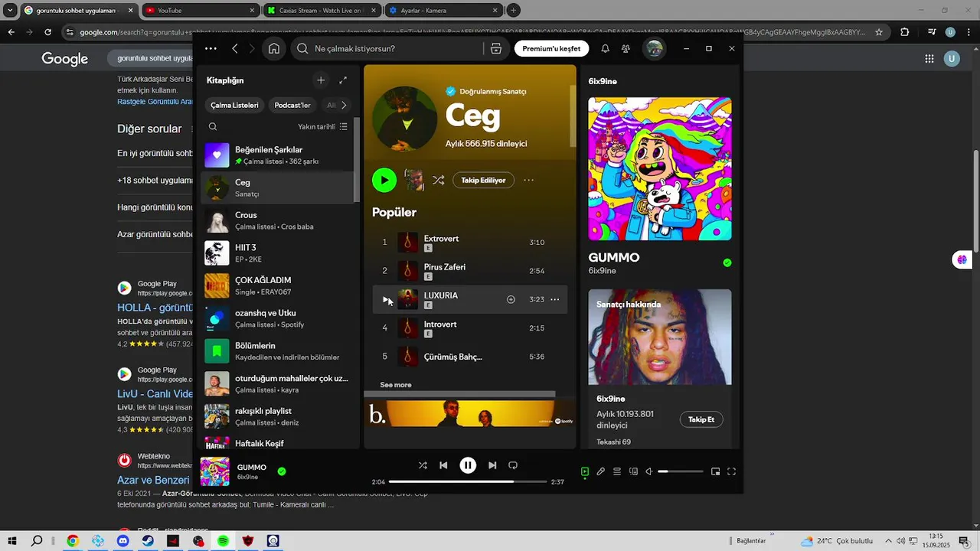Open the user profile avatar in Spotify
This screenshot has height=551, width=980.
pyautogui.click(x=654, y=48)
